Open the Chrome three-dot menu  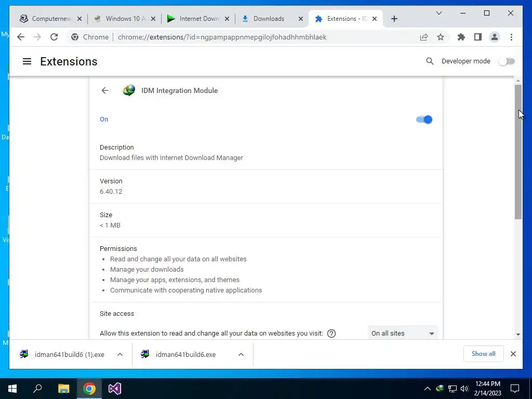[x=511, y=37]
